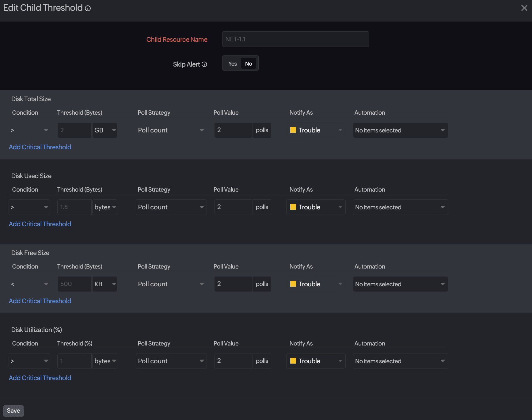Open Disk Total Size GB unit dropdown

(105, 130)
